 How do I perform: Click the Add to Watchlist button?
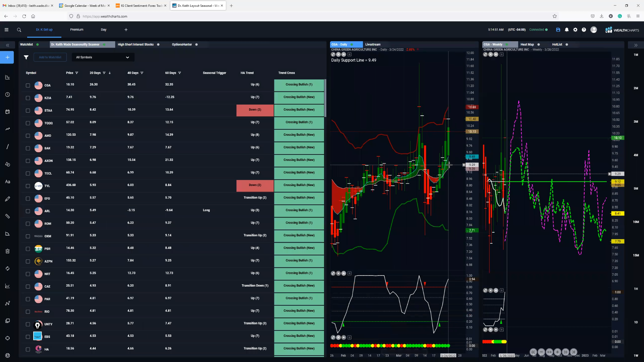50,57
